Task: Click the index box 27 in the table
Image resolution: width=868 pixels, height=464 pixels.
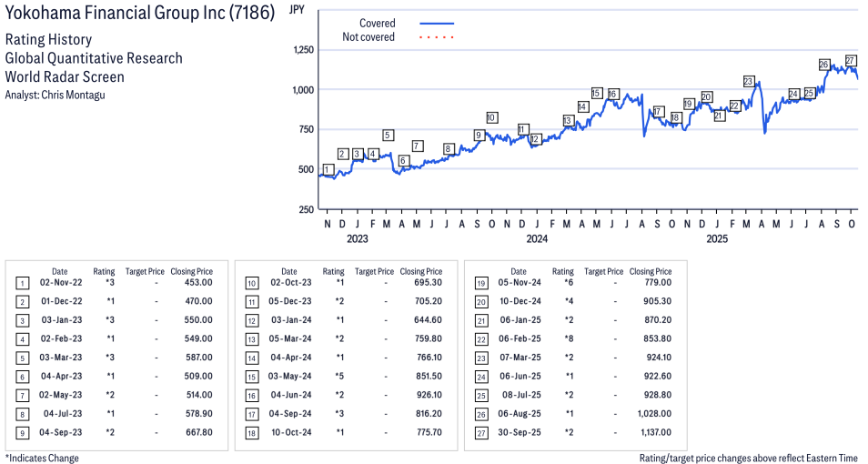Action: [480, 432]
